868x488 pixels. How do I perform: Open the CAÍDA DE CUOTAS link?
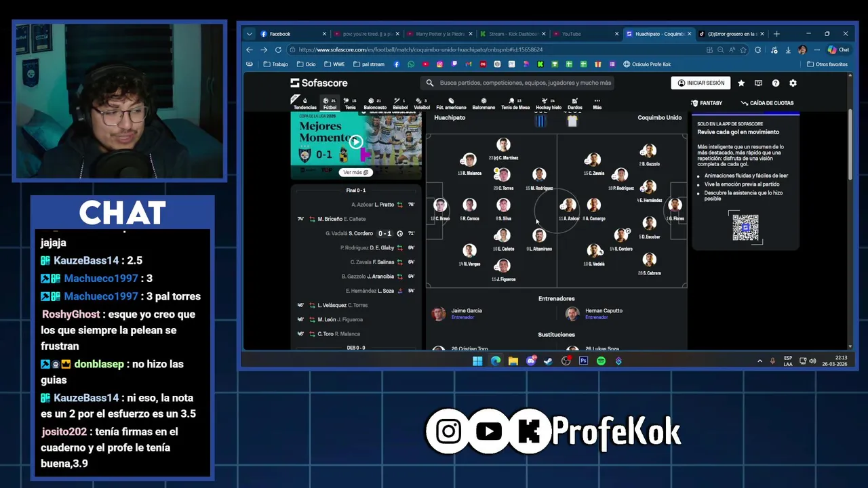768,103
